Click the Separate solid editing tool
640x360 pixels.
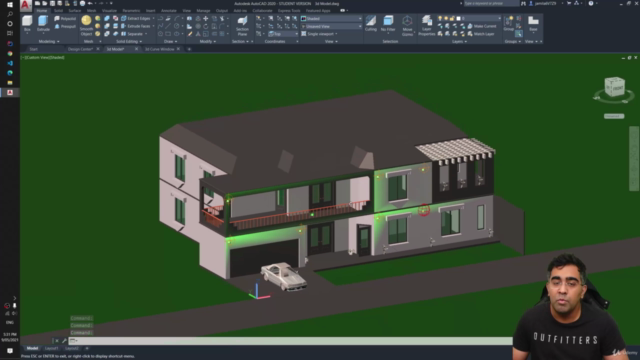(x=132, y=34)
